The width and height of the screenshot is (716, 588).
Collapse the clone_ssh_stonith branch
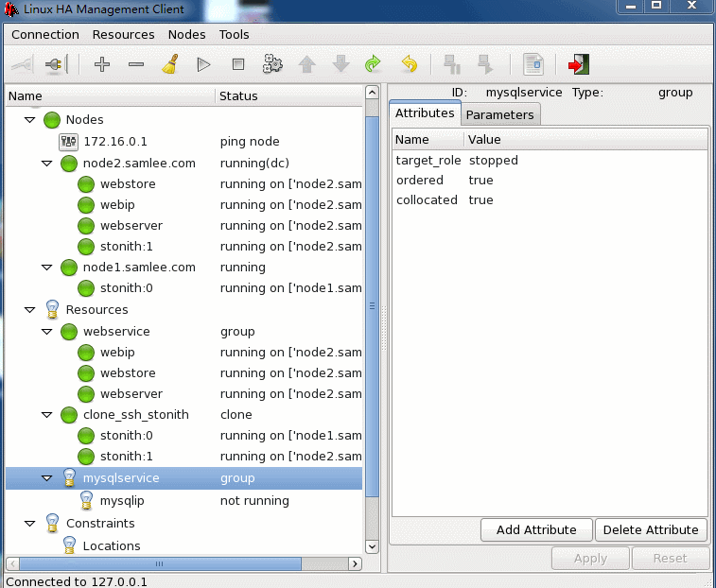tap(47, 415)
